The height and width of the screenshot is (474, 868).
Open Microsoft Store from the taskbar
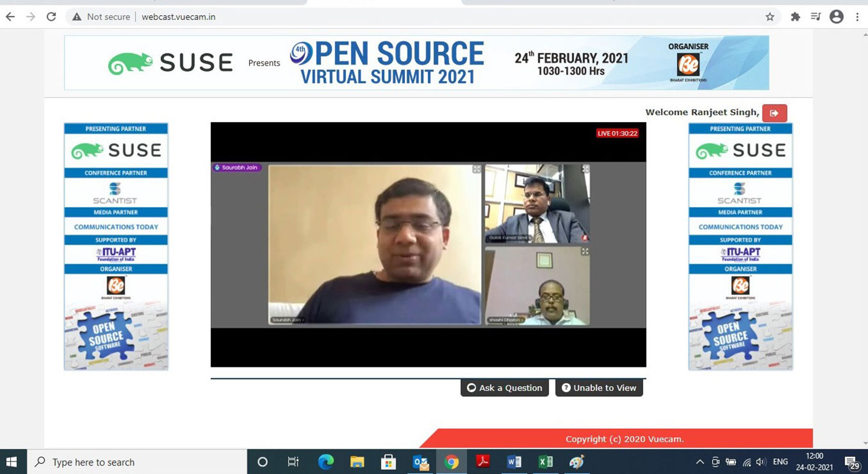[x=389, y=462]
